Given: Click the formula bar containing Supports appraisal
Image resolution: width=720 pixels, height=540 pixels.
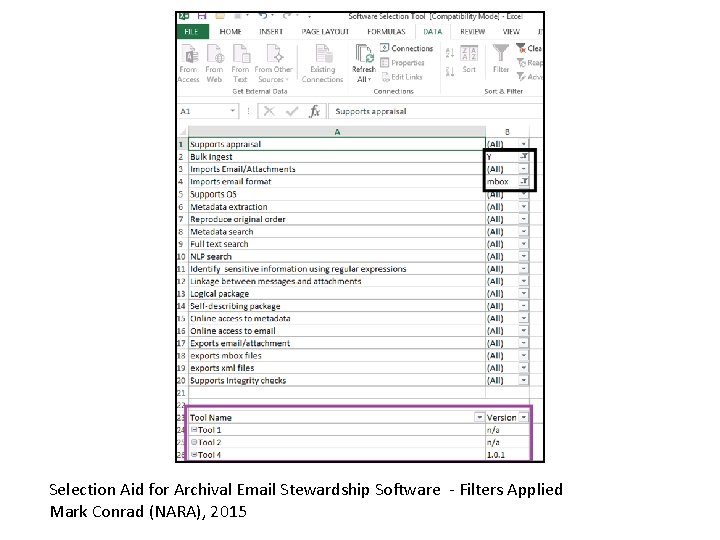Looking at the screenshot, I should point(435,111).
